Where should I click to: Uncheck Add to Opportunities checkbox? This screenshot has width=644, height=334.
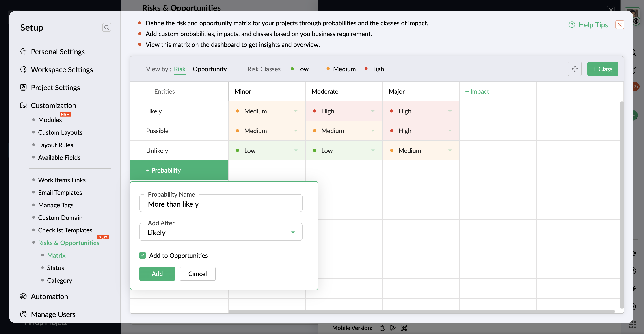pos(143,255)
